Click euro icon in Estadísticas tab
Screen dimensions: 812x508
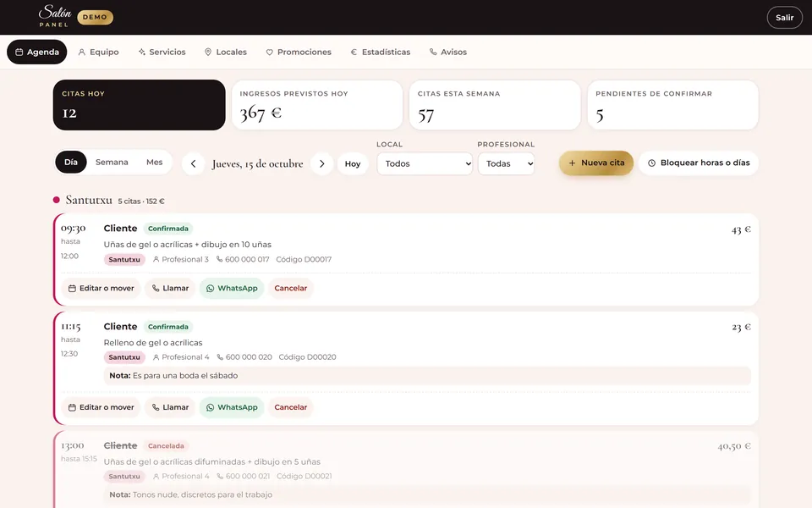tap(354, 52)
